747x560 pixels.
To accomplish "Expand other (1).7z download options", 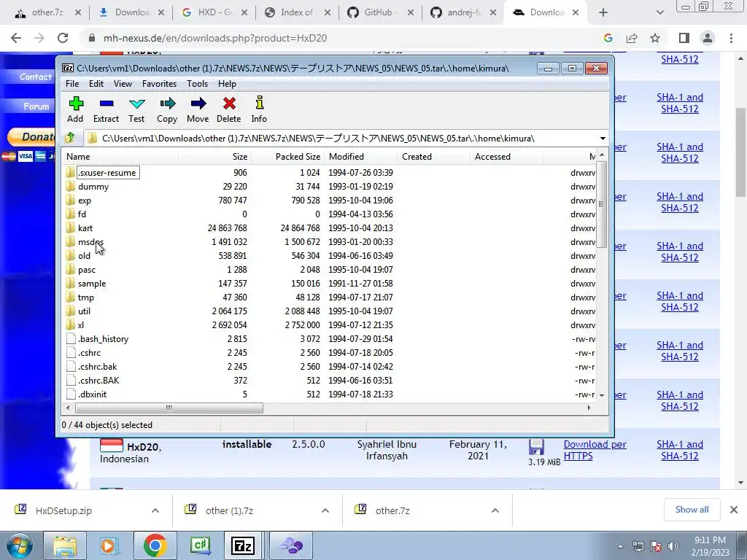I will (x=325, y=510).
